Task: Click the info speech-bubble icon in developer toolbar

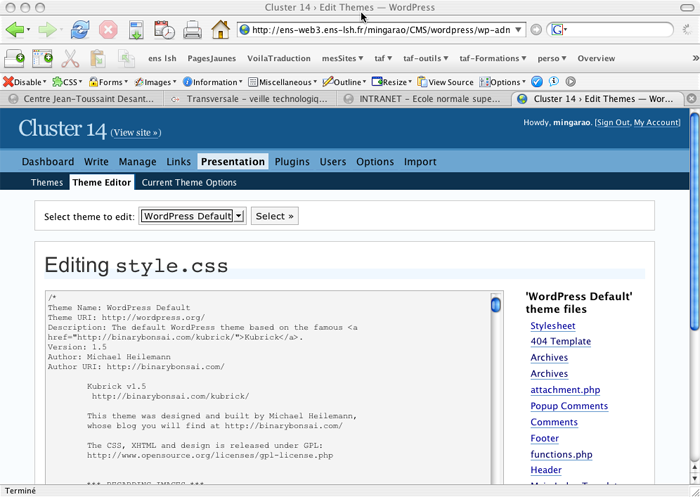Action: pyautogui.click(x=554, y=82)
